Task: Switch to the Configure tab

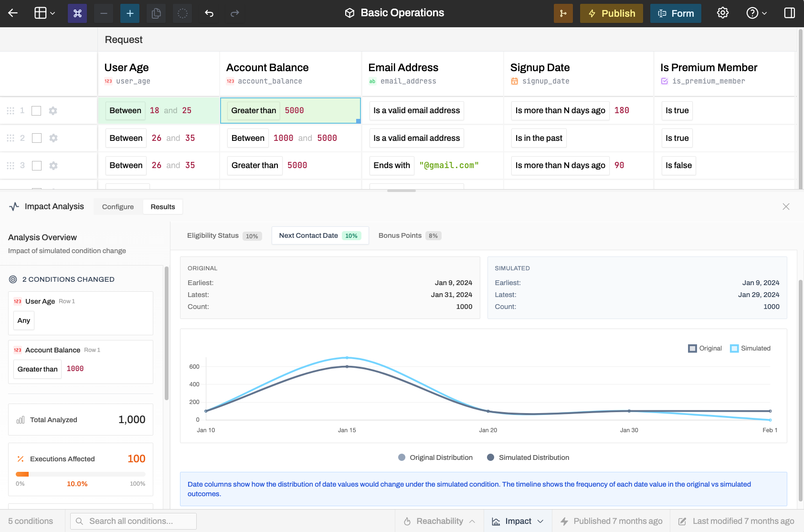Action: (x=118, y=207)
